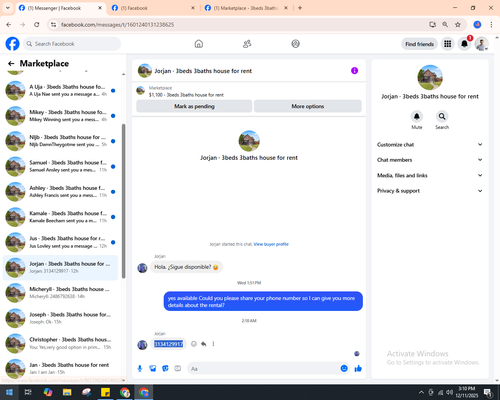
Task: Open Christopher conversation
Action: [60, 343]
